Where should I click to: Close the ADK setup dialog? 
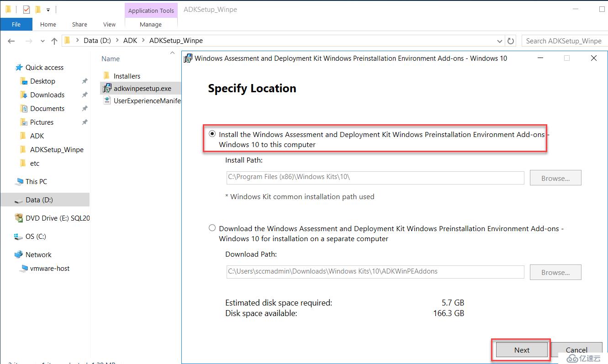click(593, 58)
